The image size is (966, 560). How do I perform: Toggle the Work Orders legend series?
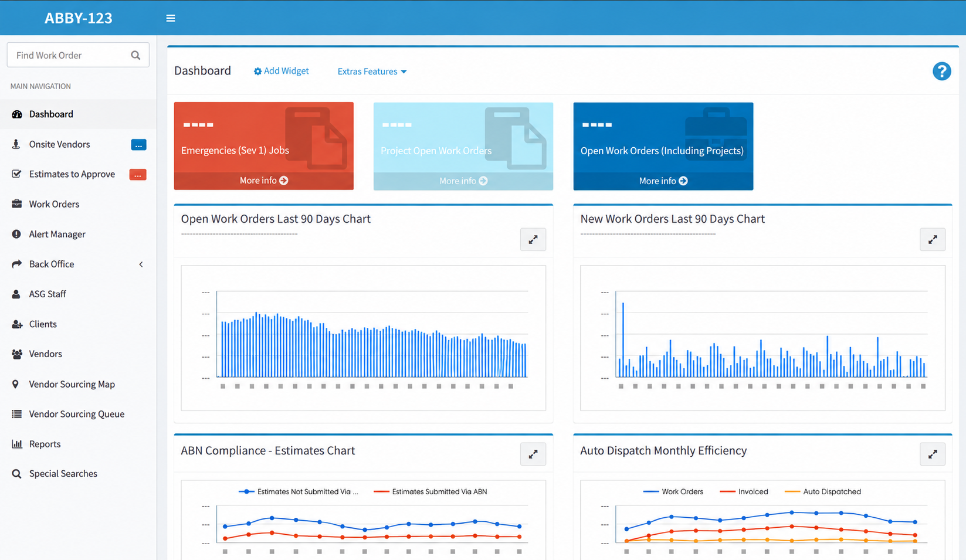[673, 491]
